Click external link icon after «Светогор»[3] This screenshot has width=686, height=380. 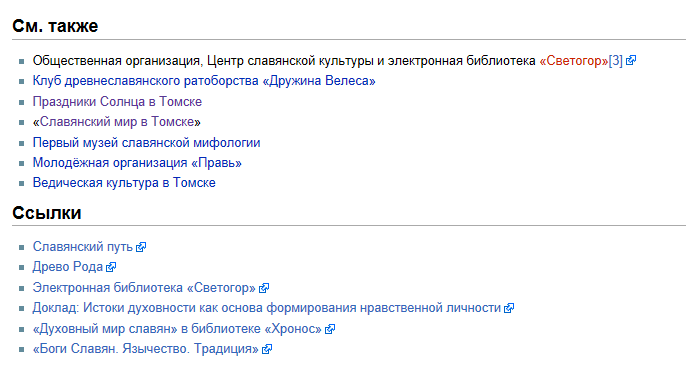(631, 60)
